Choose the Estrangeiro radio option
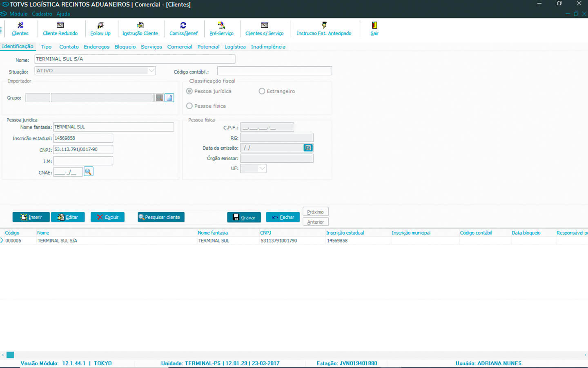This screenshot has width=588, height=368. pos(262,91)
